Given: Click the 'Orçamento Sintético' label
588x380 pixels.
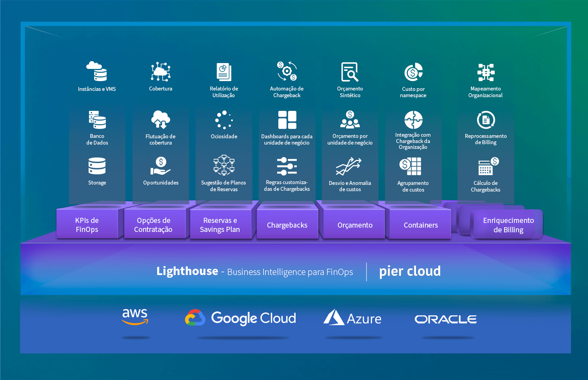Looking at the screenshot, I should 350,92.
